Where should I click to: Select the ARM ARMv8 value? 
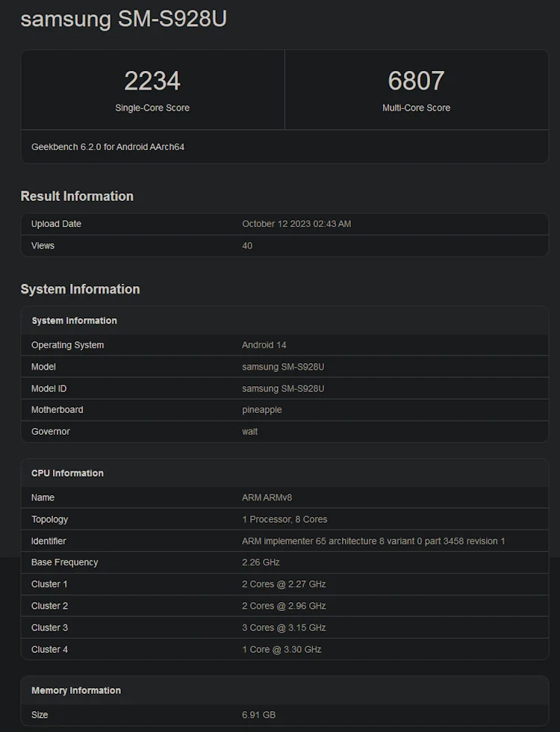click(x=267, y=497)
